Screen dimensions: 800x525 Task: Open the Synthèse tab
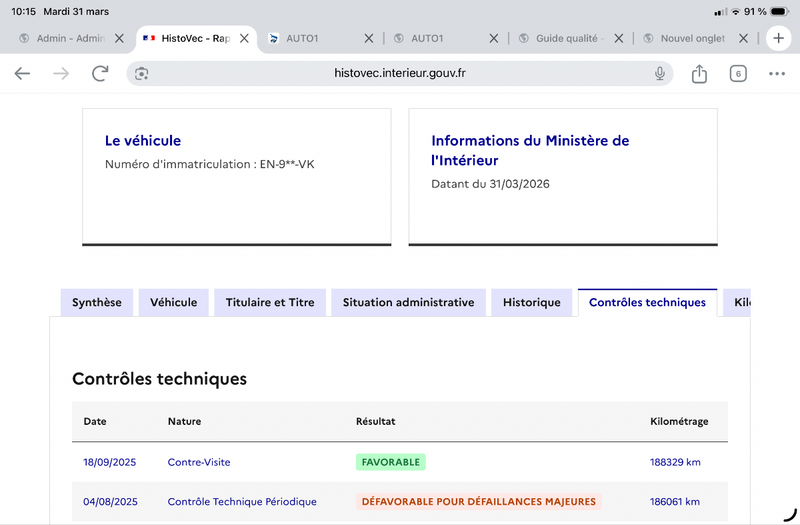click(x=97, y=303)
